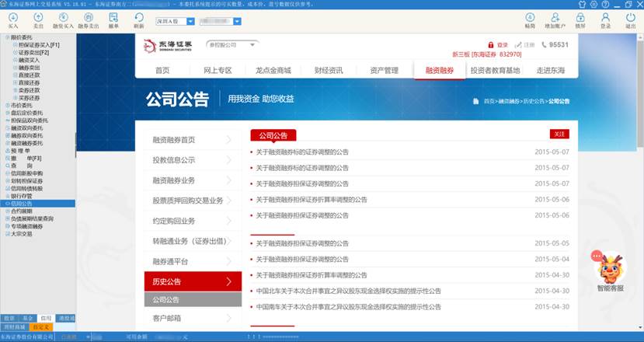Open 客户邮箱 in the side menu
This screenshot has height=342, width=644.
193,318
